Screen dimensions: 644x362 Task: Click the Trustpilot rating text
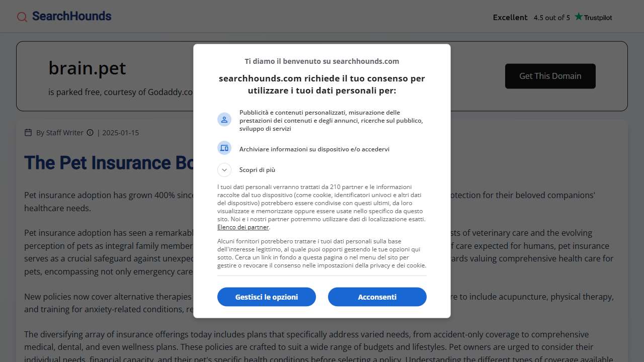(x=552, y=18)
